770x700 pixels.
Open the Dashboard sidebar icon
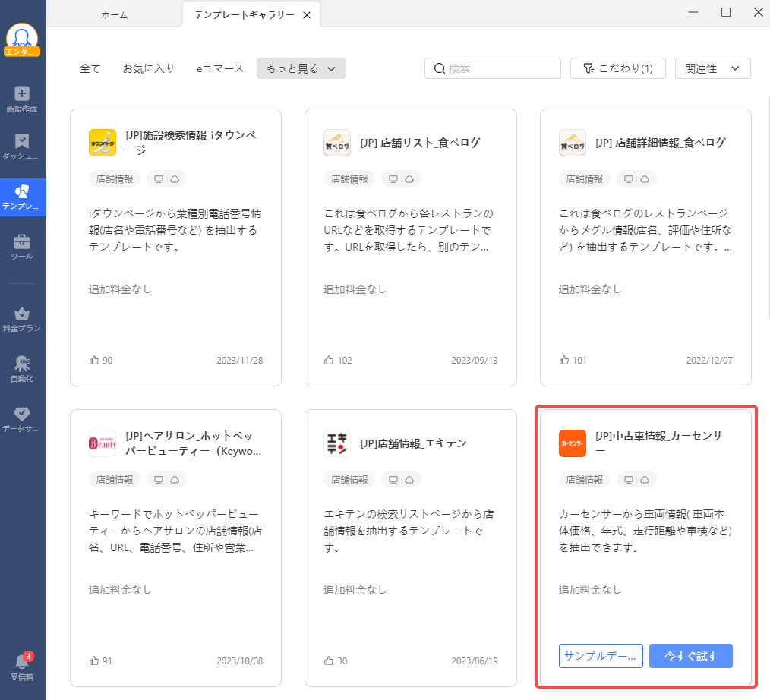point(22,147)
